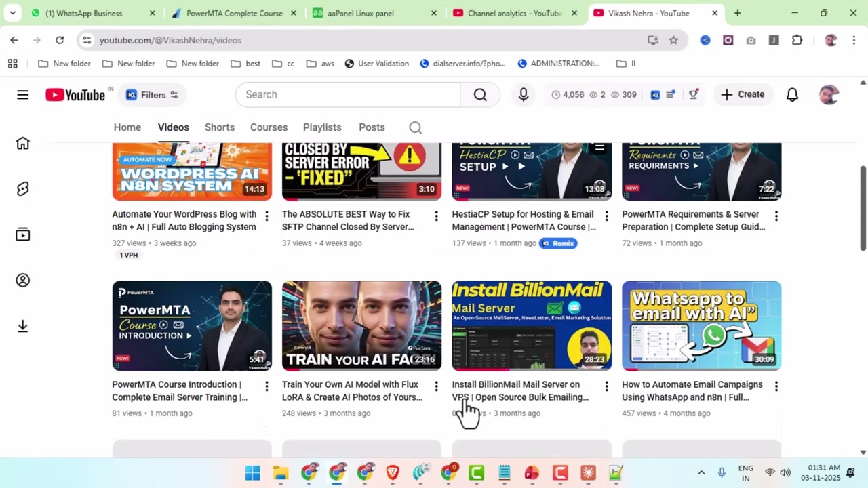The width and height of the screenshot is (868, 488).
Task: Open the 'best' bookmark folder
Action: pyautogui.click(x=245, y=64)
